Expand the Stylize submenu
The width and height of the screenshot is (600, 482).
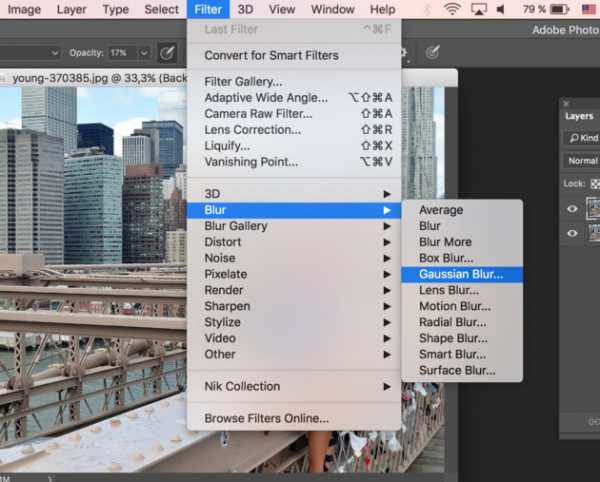(294, 322)
